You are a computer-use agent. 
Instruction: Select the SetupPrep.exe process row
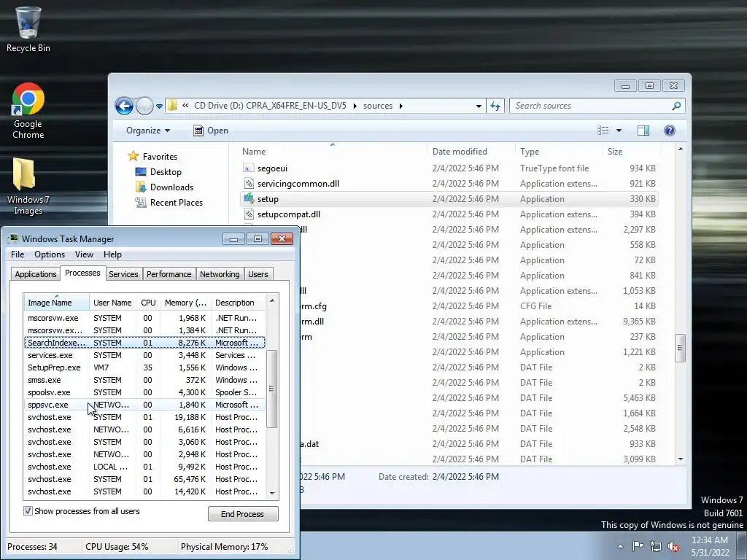point(144,367)
